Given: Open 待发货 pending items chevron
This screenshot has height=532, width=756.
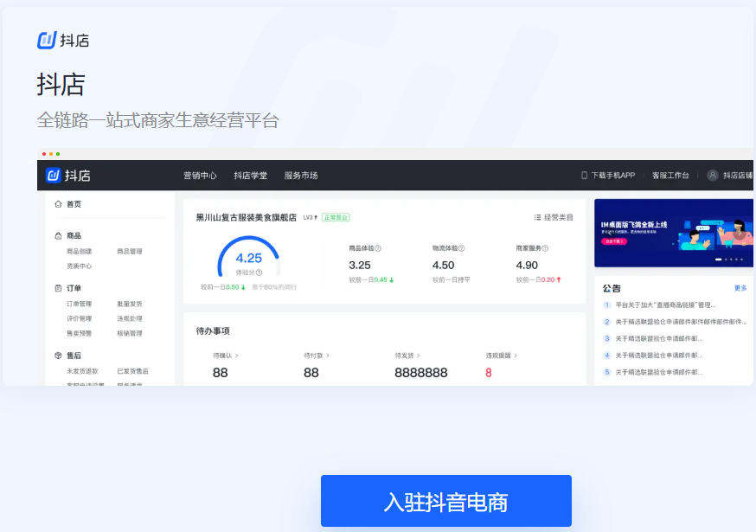Looking at the screenshot, I should point(419,356).
